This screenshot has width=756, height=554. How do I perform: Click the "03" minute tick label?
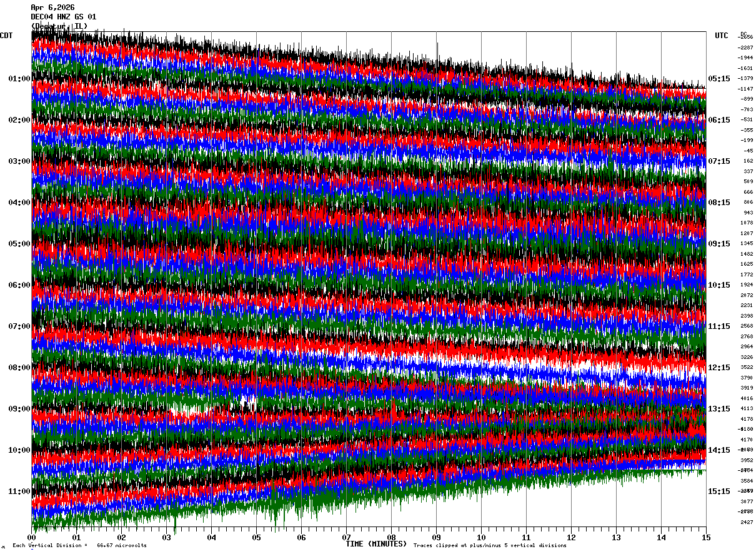tap(167, 537)
